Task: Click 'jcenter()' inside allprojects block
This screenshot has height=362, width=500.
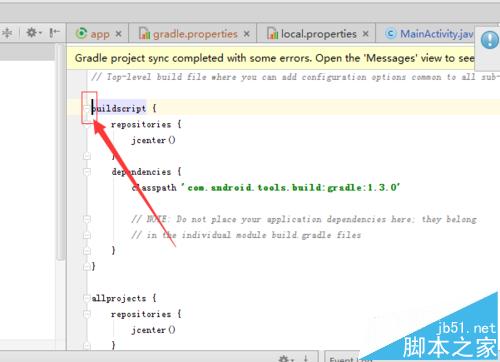Action: point(153,330)
